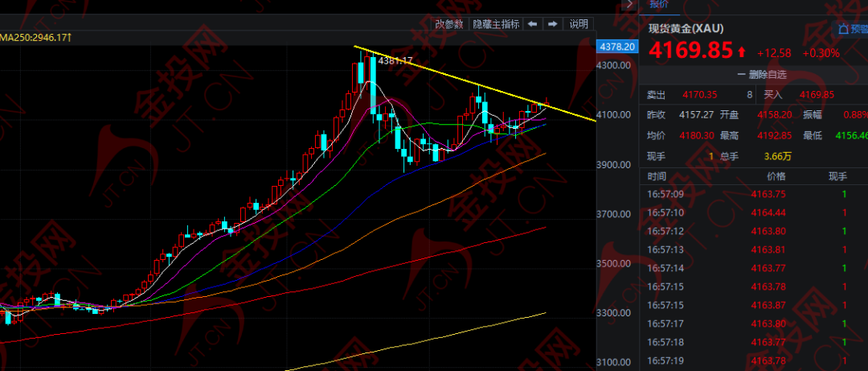Click the red up arrow beside 4169.85
The height and width of the screenshot is (371, 868).
(741, 53)
